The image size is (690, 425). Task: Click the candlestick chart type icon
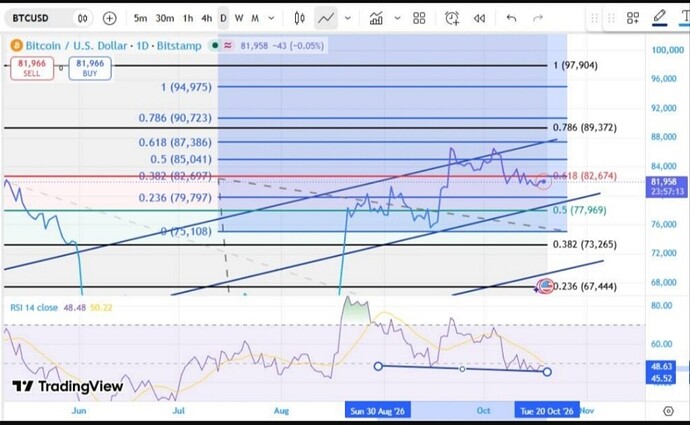tap(300, 18)
